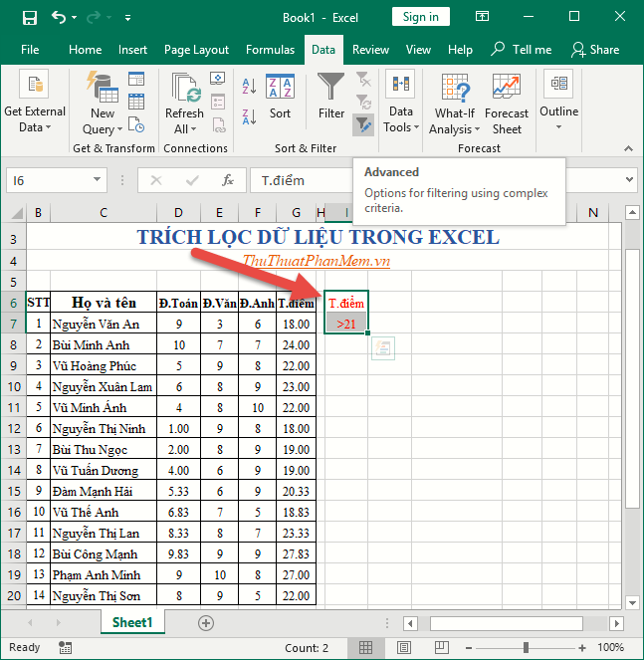This screenshot has width=644, height=660.
Task: Click the Undo arrow icon
Action: click(58, 18)
